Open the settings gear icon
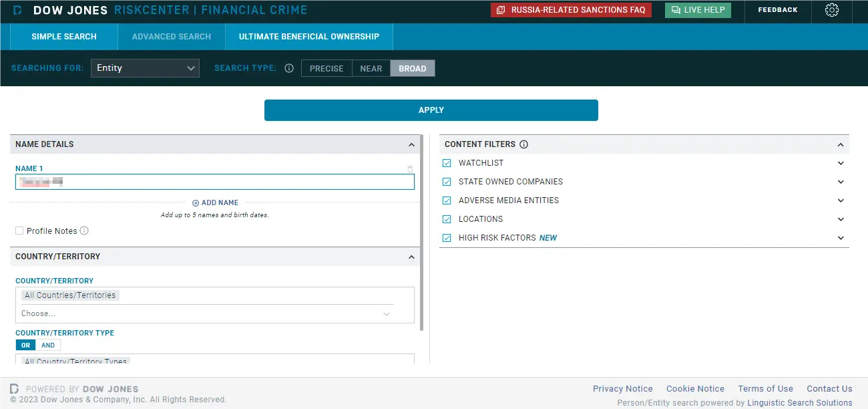The width and height of the screenshot is (868, 409). (x=831, y=10)
